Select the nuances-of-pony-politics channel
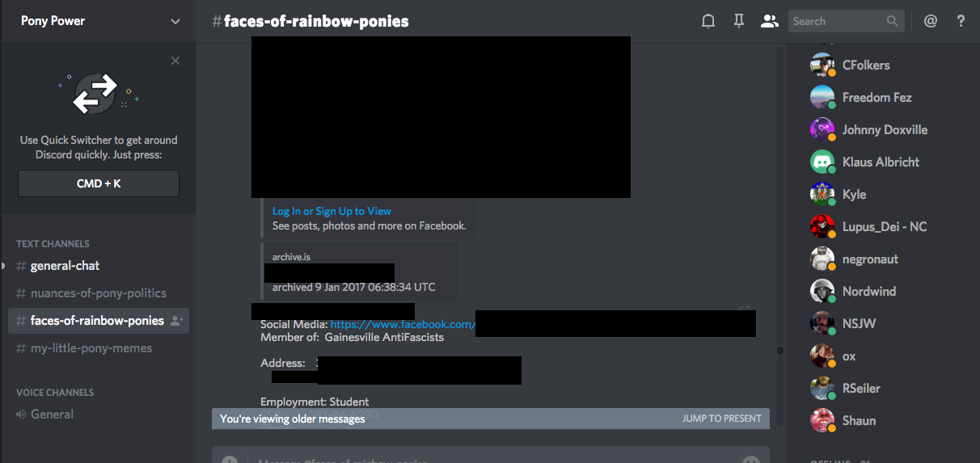The width and height of the screenshot is (980, 463). [98, 293]
